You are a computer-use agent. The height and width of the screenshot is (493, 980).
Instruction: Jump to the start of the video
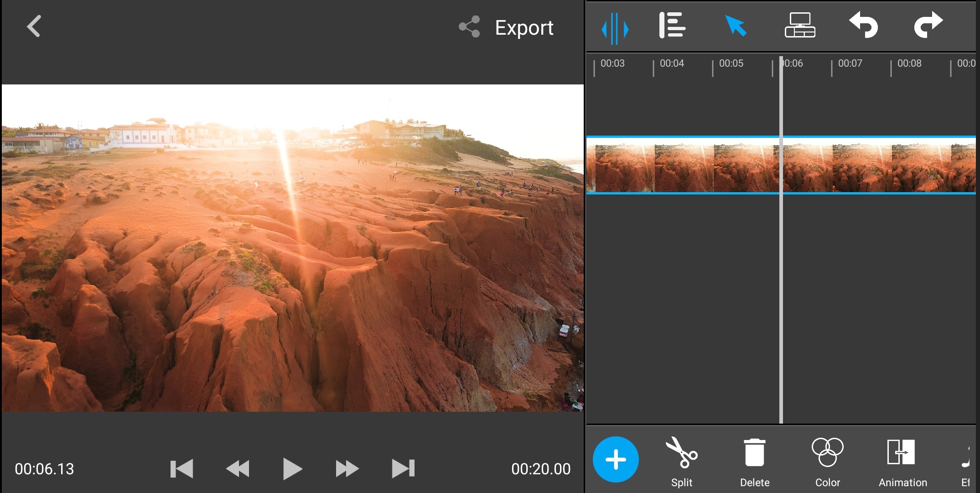181,469
